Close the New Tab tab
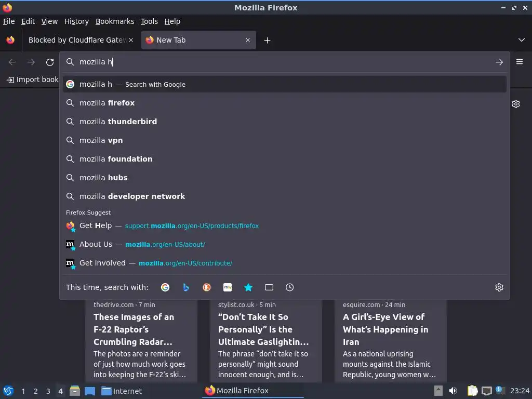Screen dimensions: 532x399 click(248, 40)
